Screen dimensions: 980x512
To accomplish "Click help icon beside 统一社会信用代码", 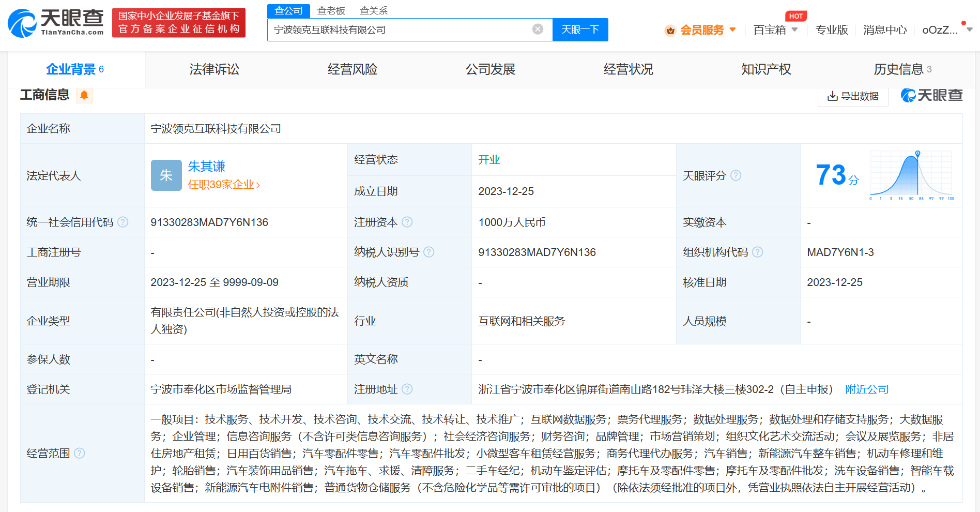I will [123, 222].
